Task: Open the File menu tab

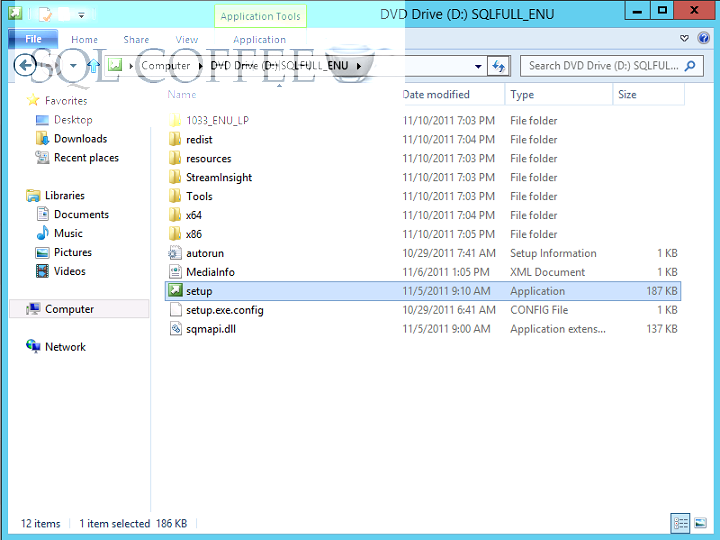Action: pyautogui.click(x=33, y=39)
